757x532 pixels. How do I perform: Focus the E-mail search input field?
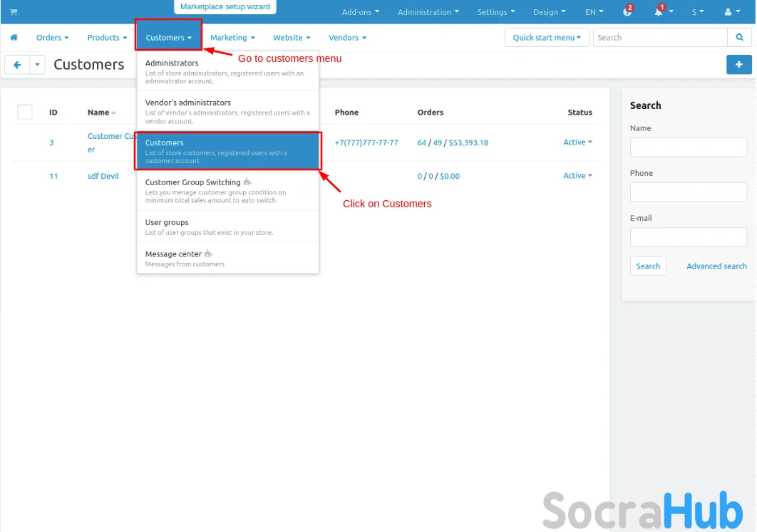[688, 237]
